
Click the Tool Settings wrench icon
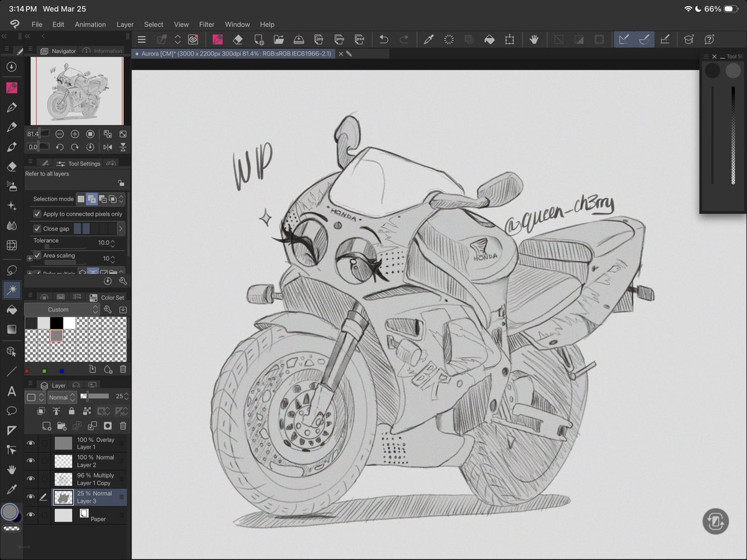pyautogui.click(x=122, y=281)
